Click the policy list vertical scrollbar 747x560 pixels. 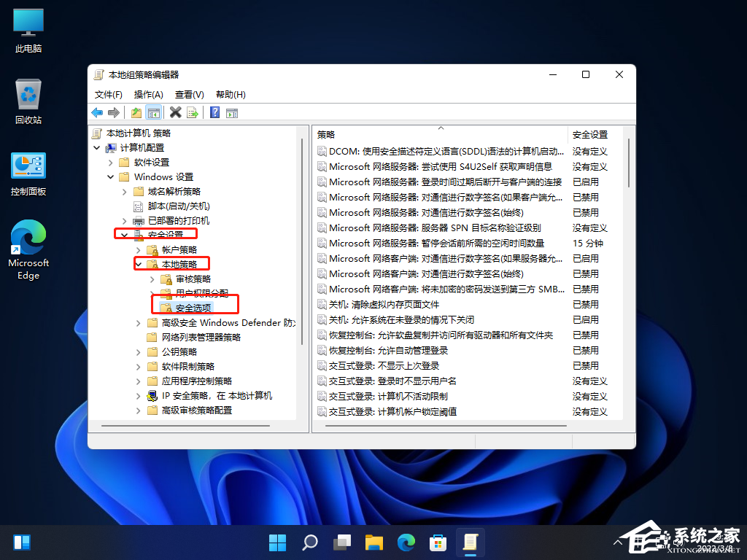pyautogui.click(x=628, y=292)
